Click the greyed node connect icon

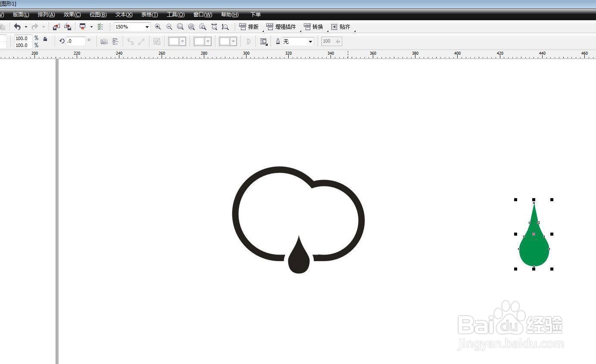click(x=130, y=41)
